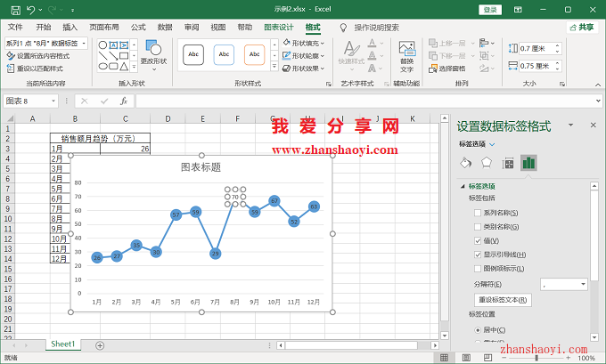This screenshot has width=606, height=364.
Task: Toggle the Legend Key (图例项标示) checkbox
Action: coord(478,268)
